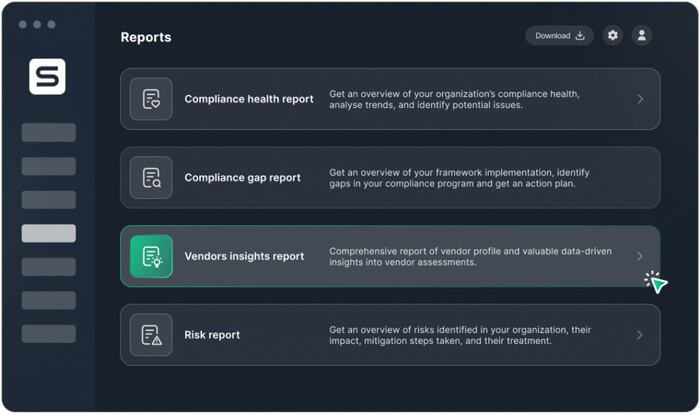Click the Risk report warning icon
The width and height of the screenshot is (700, 415).
point(151,335)
